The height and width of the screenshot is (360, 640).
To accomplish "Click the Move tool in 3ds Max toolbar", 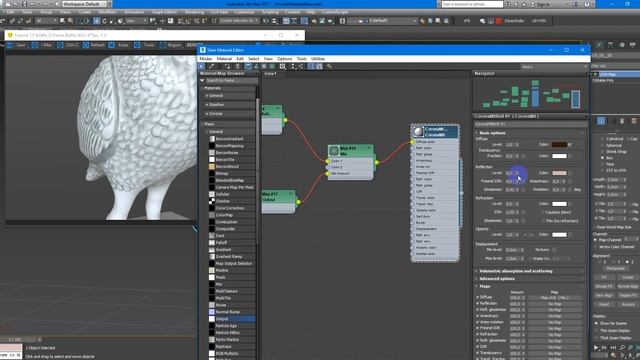I will (x=97, y=20).
